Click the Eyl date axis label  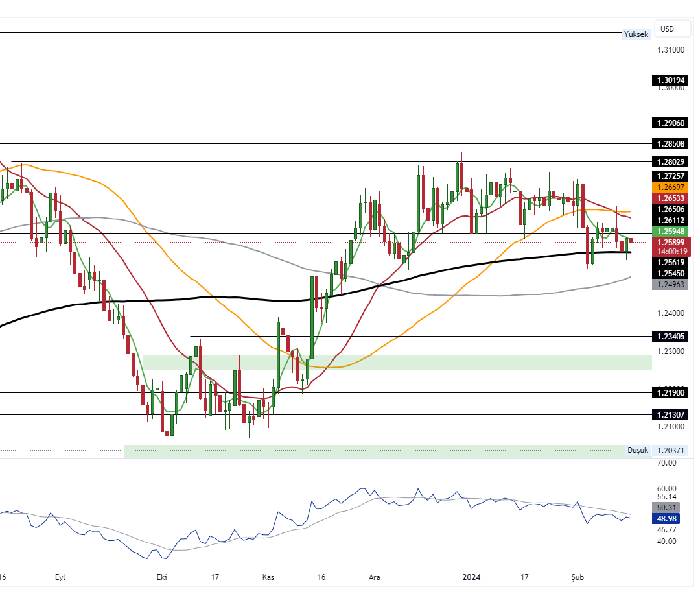[60, 577]
